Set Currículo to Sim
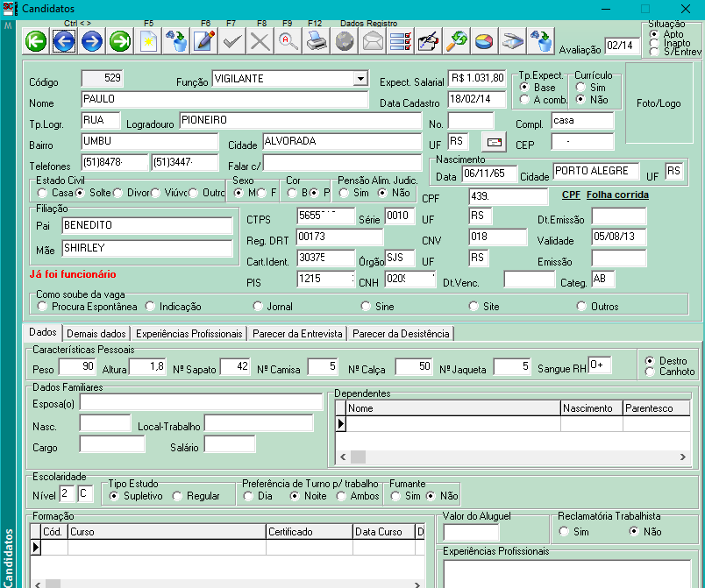Viewport: 705px width, 588px height. pyautogui.click(x=580, y=87)
